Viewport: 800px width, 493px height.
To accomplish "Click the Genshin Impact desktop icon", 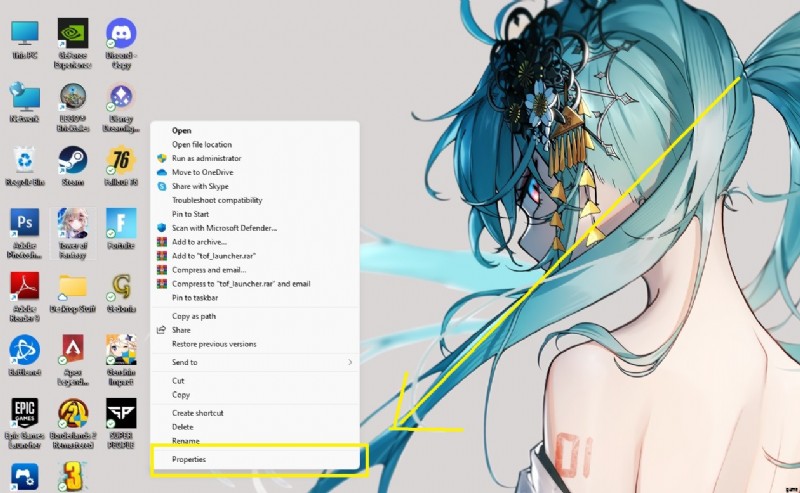I will tap(121, 349).
